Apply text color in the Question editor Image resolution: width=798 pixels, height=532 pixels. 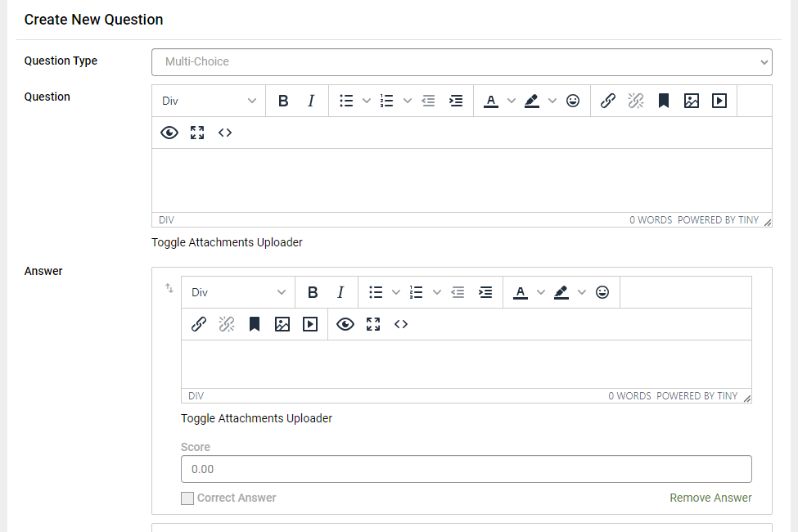491,101
